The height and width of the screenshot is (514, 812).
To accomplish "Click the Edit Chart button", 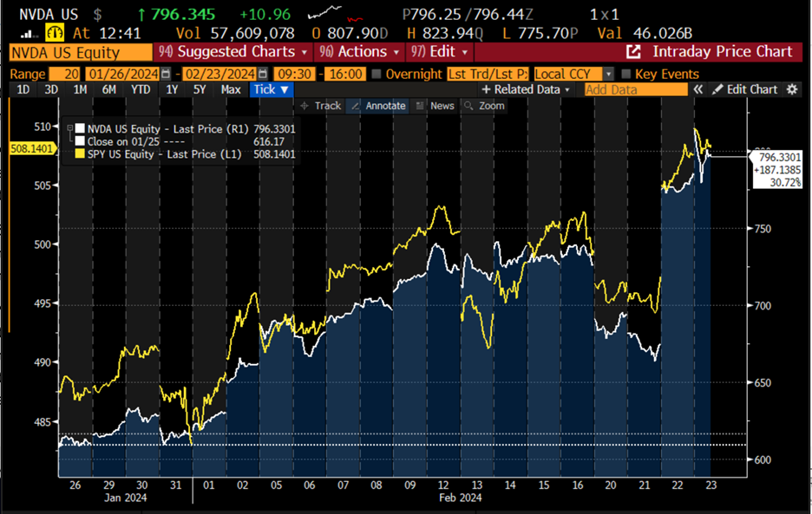I will click(x=744, y=89).
